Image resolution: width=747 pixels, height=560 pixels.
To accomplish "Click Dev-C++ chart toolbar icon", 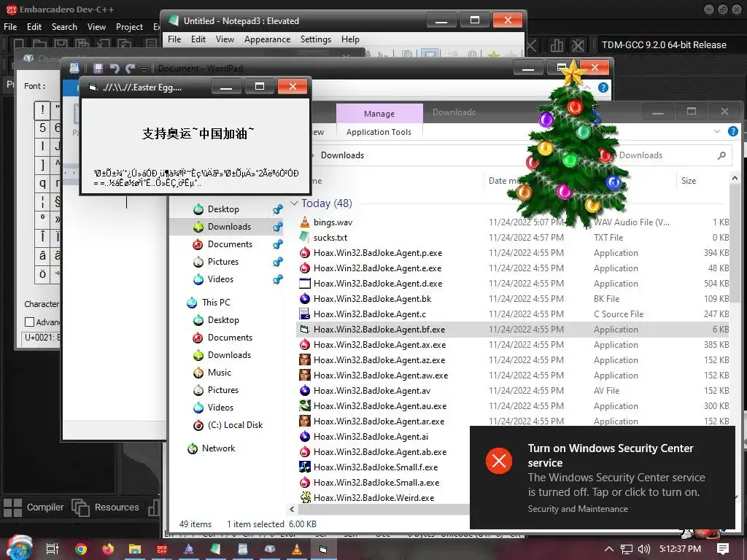I will pyautogui.click(x=557, y=45).
